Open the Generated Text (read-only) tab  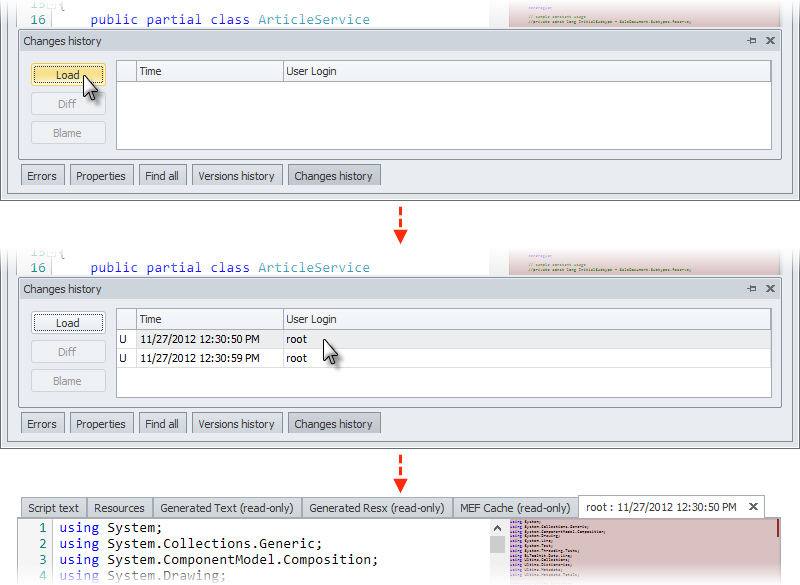pyautogui.click(x=226, y=508)
